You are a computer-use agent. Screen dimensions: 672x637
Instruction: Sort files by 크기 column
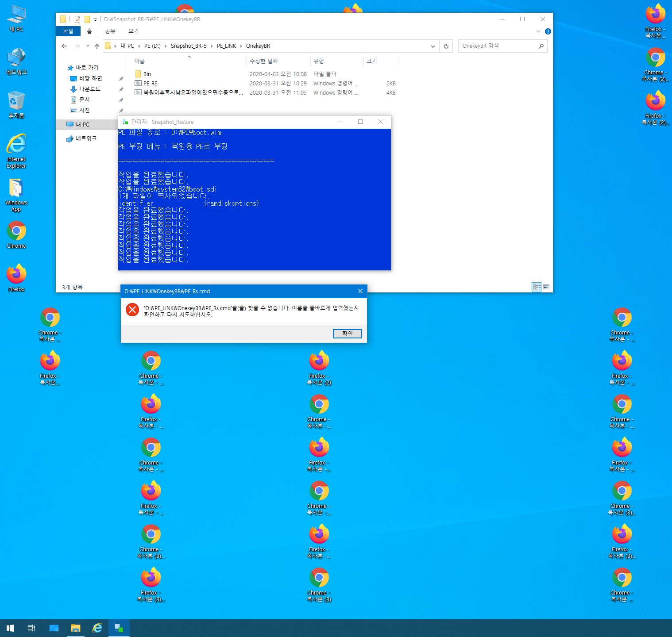(x=381, y=61)
